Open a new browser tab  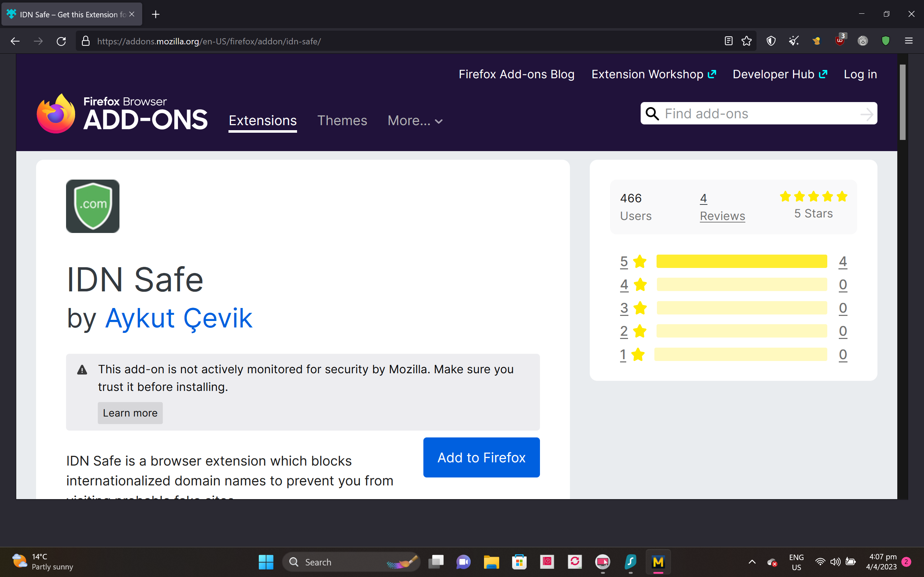click(x=156, y=14)
